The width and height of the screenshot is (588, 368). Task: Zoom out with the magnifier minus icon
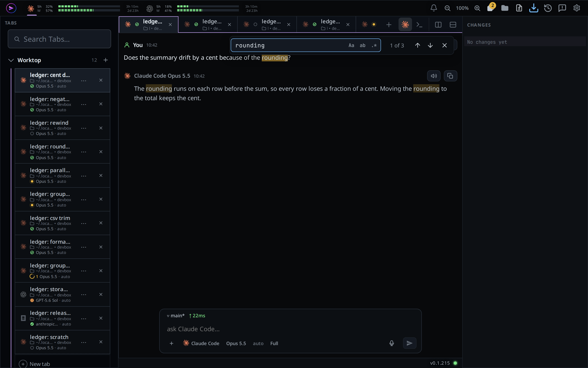(x=447, y=8)
